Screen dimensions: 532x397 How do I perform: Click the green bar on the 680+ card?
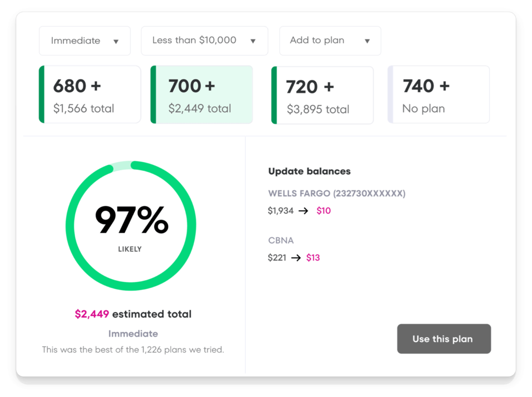[41, 94]
